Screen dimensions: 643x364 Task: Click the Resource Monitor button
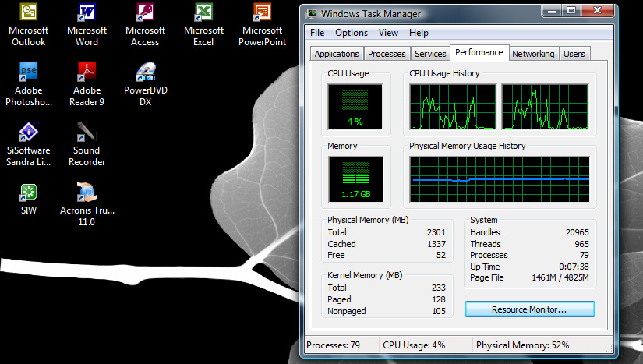pyautogui.click(x=529, y=309)
